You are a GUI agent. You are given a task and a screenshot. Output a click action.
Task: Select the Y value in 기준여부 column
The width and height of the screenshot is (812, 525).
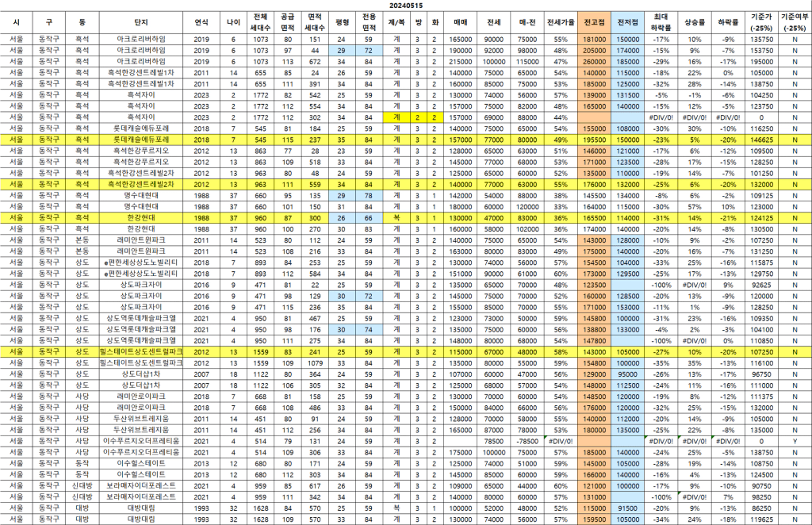[x=795, y=441]
